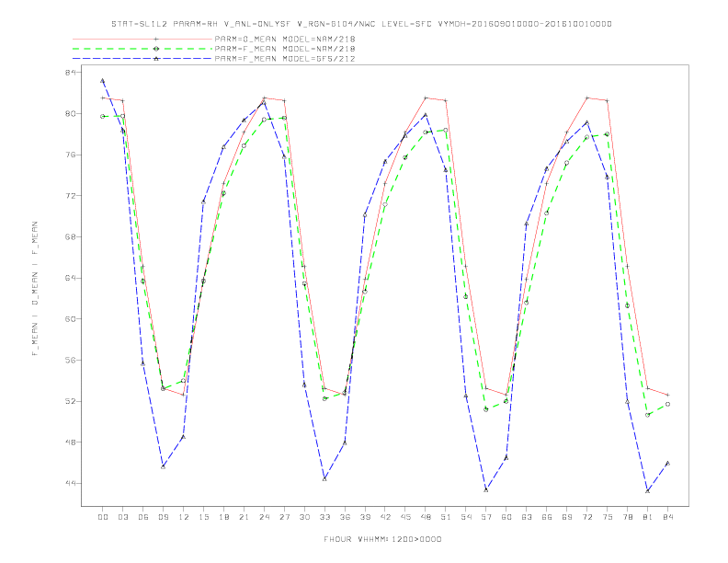728x563 pixels.
Task: Click y-axis tick value 76
Action: (70, 155)
